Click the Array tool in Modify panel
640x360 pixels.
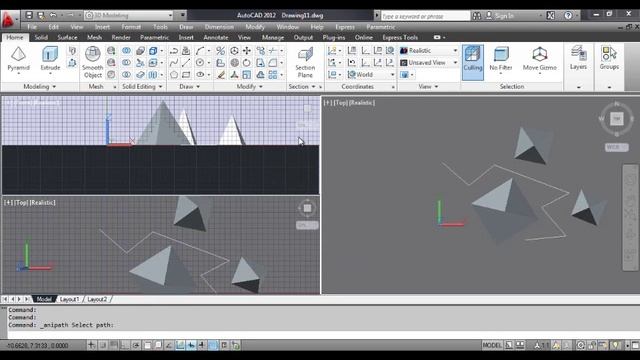pos(273,75)
